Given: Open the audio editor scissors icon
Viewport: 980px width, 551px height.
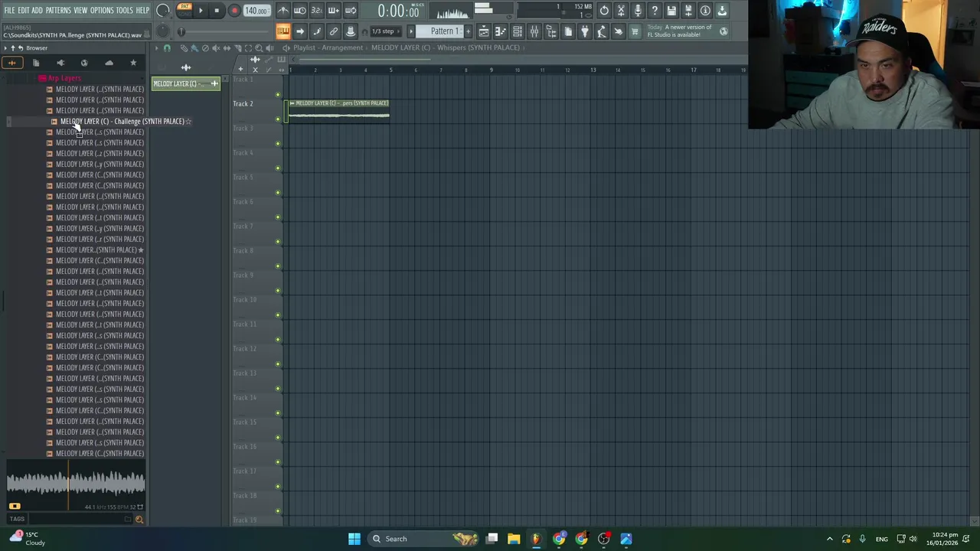Looking at the screenshot, I should [x=621, y=11].
